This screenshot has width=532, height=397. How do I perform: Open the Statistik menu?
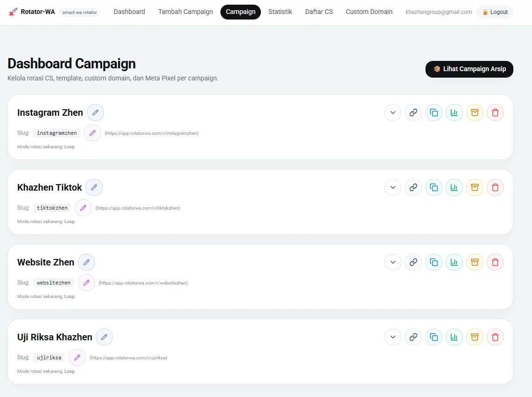pyautogui.click(x=280, y=12)
